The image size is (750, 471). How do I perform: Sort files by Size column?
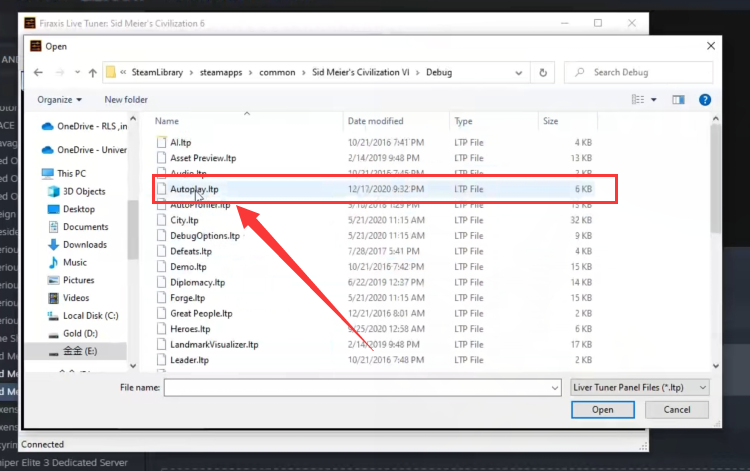pos(551,121)
